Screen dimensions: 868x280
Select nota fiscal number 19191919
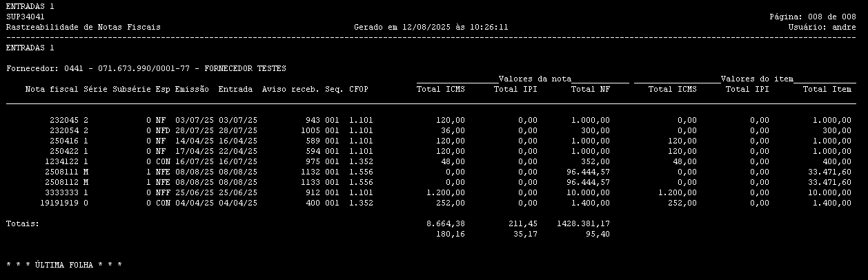click(59, 203)
